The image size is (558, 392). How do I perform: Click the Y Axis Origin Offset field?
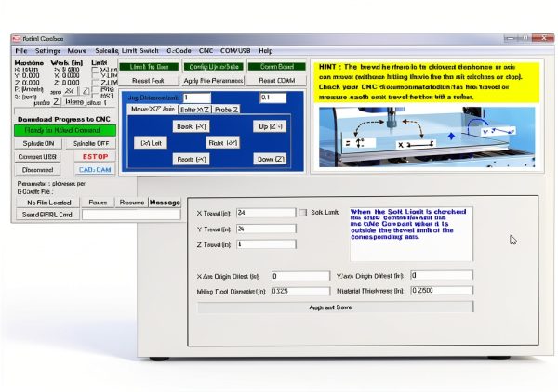442,275
